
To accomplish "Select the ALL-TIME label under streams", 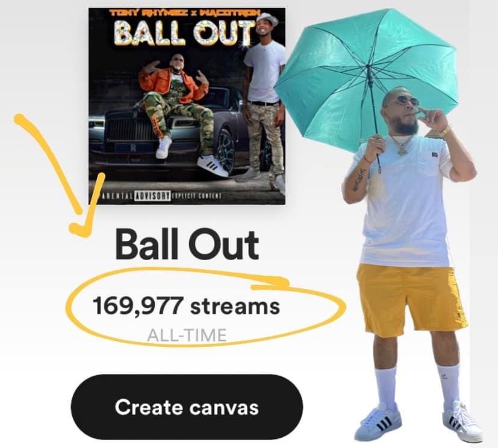I will click(187, 335).
